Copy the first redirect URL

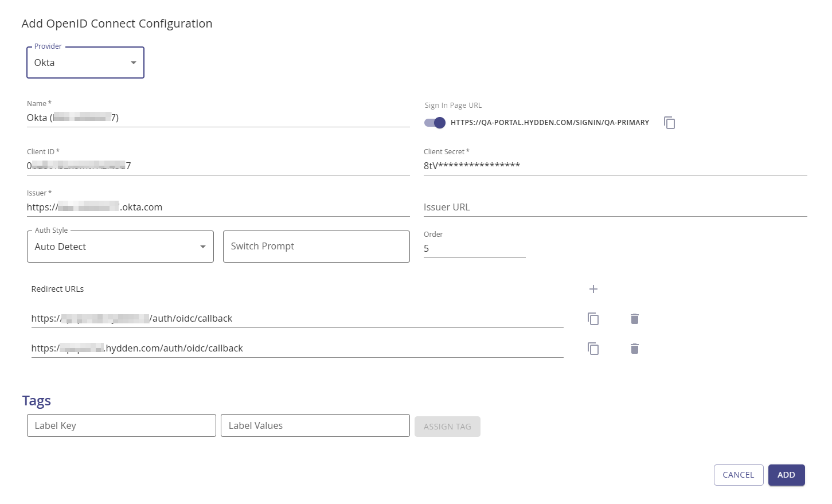pos(593,318)
